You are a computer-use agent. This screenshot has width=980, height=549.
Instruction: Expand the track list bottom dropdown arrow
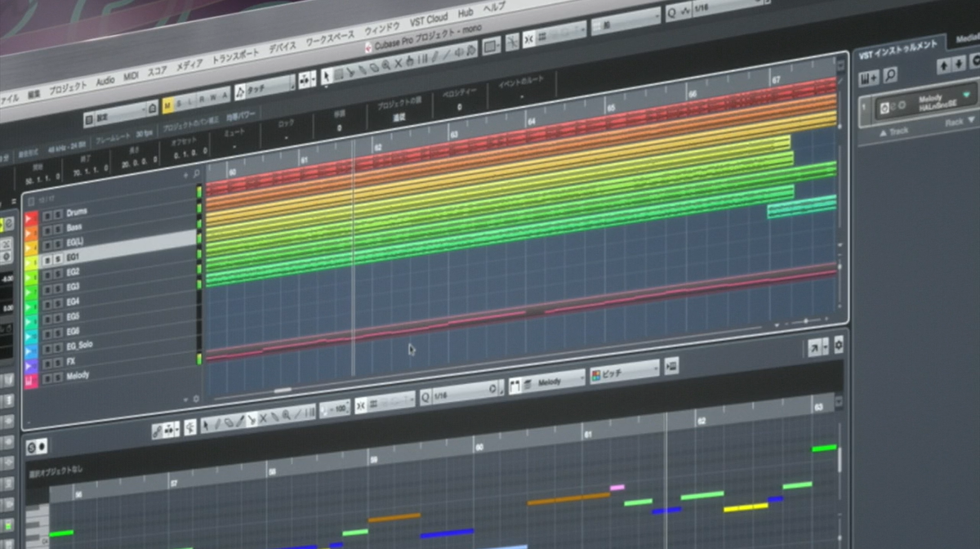[186, 400]
